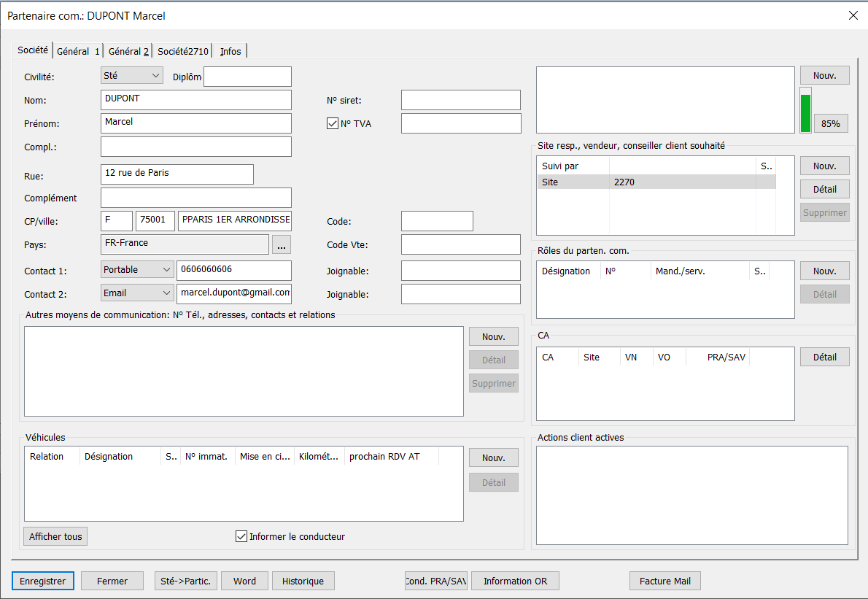The width and height of the screenshot is (868, 599).
Task: Click the Diplôme input field
Action: [247, 77]
